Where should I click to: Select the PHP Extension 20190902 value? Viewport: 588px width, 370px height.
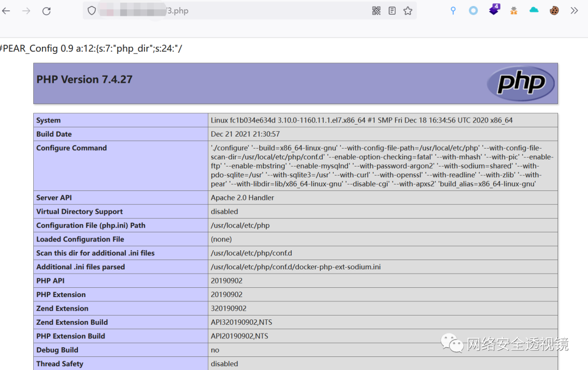click(226, 295)
